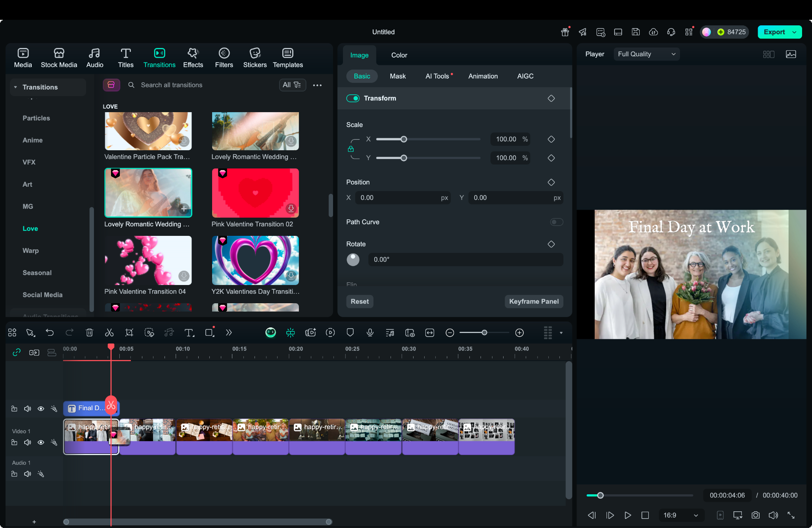
Task: Click the undo icon in timeline toolbar
Action: click(50, 333)
